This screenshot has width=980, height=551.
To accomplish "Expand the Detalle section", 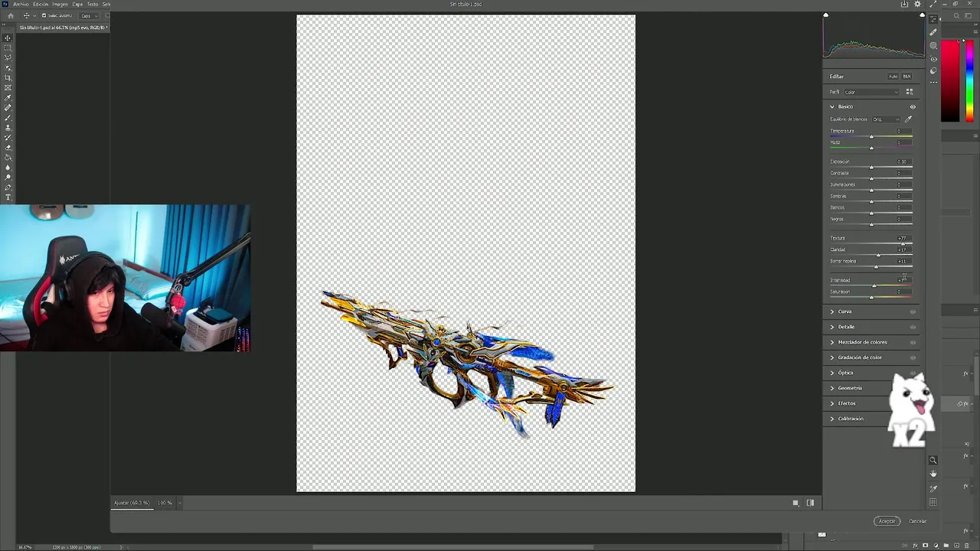I will click(832, 327).
